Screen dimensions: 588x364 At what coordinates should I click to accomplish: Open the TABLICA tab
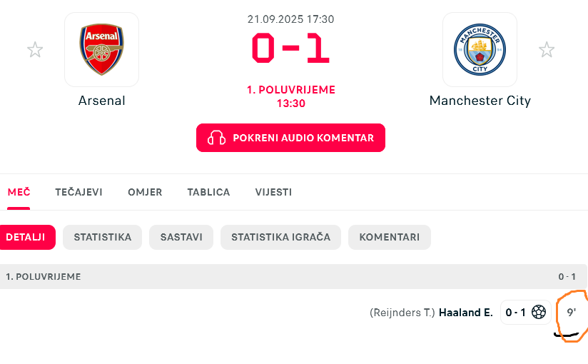[x=208, y=192]
